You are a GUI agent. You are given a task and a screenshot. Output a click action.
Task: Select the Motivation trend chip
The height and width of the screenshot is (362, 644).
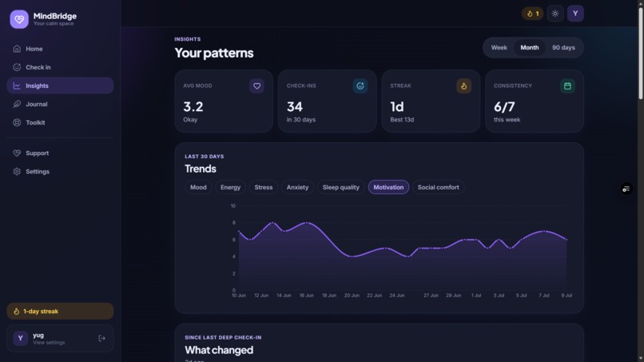point(388,187)
